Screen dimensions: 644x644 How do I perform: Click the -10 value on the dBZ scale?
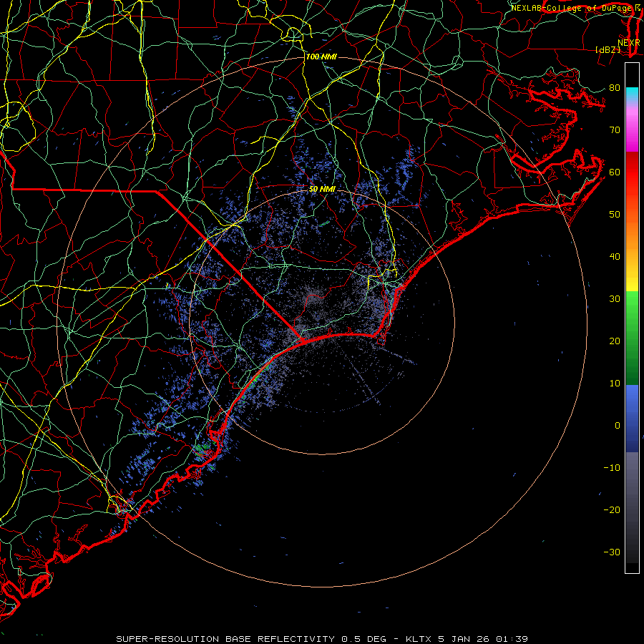(x=612, y=468)
